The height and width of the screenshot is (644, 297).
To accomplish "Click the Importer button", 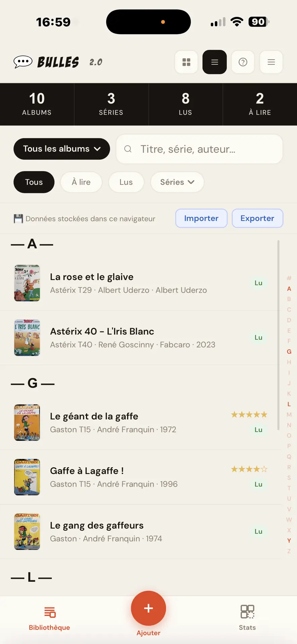I will pos(201,218).
